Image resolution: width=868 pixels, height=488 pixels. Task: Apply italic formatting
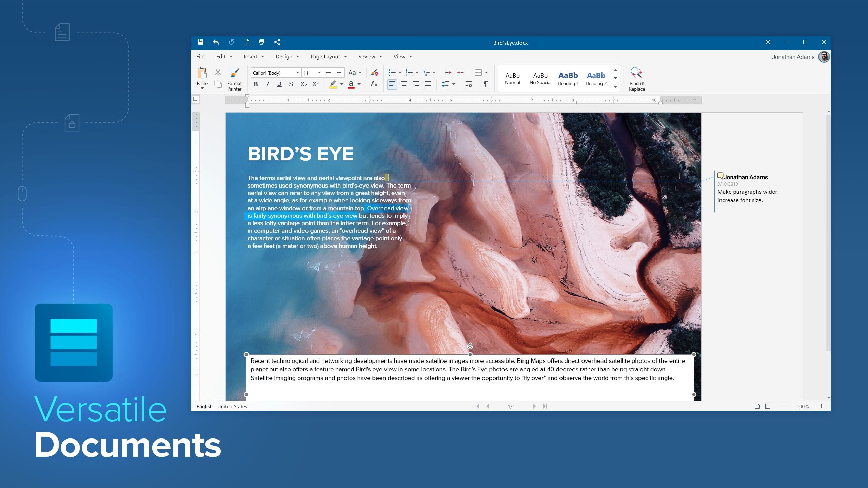point(268,84)
